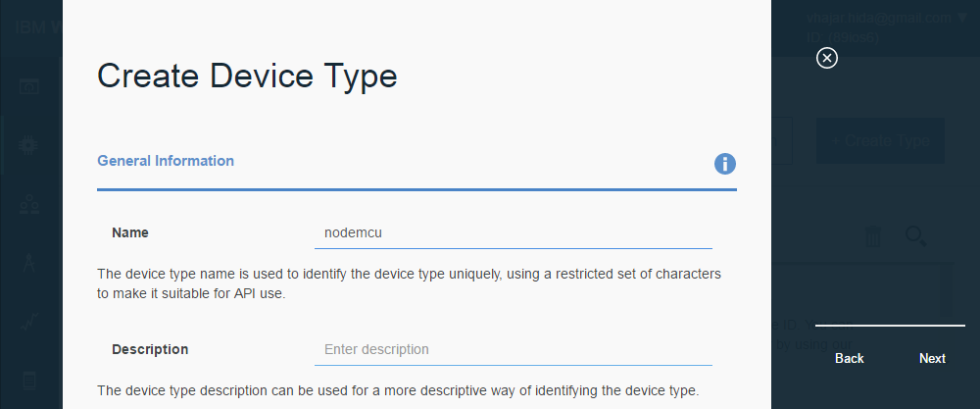Screen dimensions: 980x409
Task: Expand the user account dropdown arrow
Action: [962, 18]
